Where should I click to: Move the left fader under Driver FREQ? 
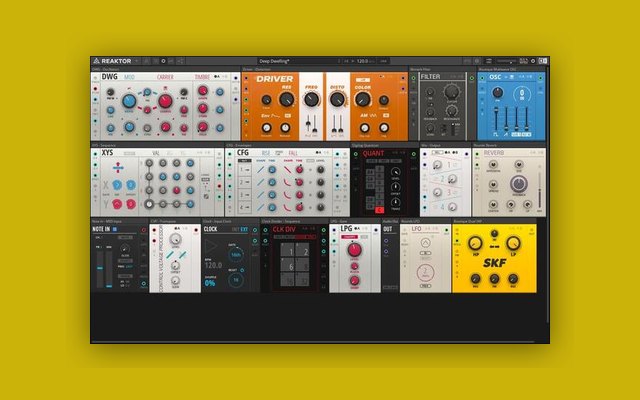pyautogui.click(x=308, y=123)
